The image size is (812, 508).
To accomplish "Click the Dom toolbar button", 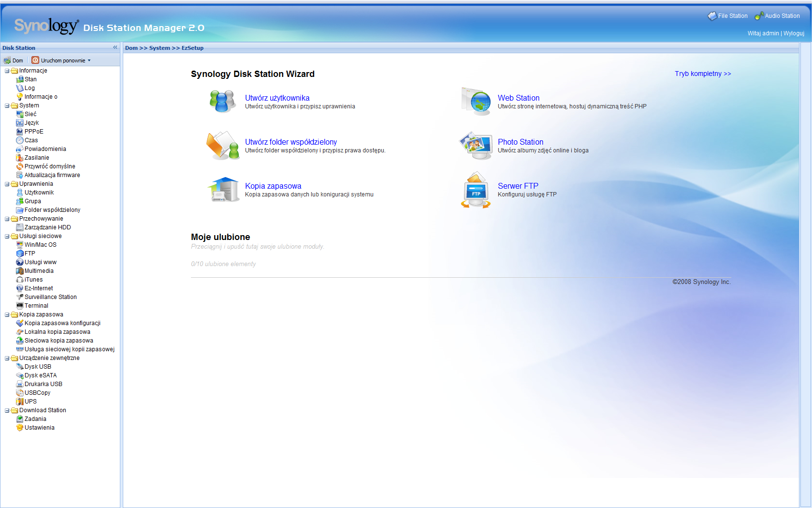I will (x=14, y=60).
